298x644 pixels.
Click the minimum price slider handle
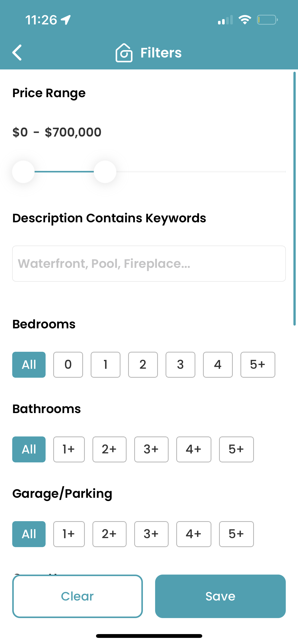(x=23, y=172)
